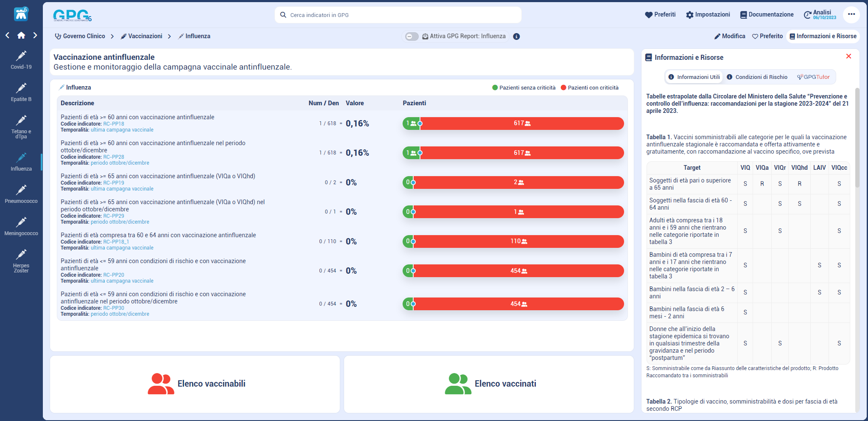
Task: Navigate forward with right chevron arrow
Action: (x=35, y=36)
